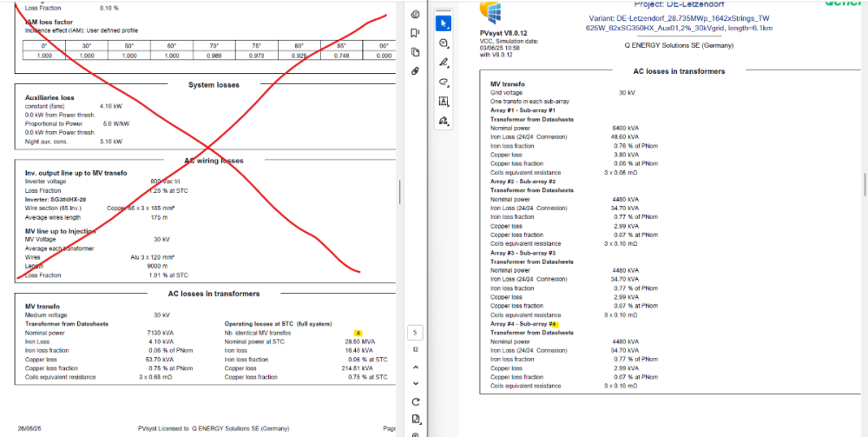Click the swirl icon above bookmarks
The width and height of the screenshot is (868, 437).
pos(416,14)
